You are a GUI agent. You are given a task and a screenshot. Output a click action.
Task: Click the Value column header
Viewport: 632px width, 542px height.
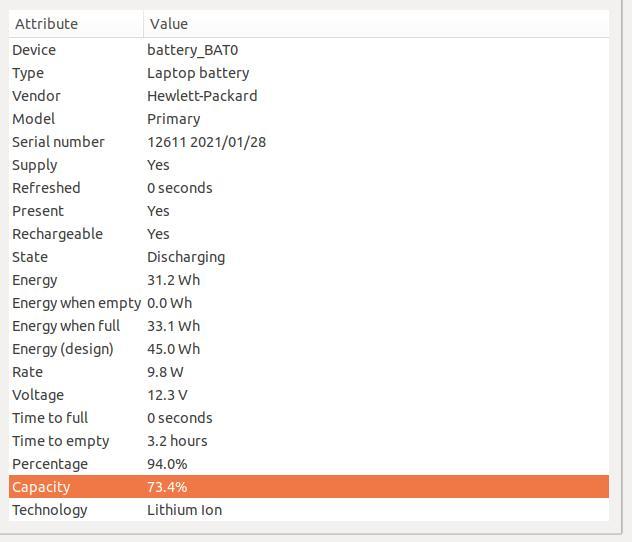pyautogui.click(x=376, y=24)
